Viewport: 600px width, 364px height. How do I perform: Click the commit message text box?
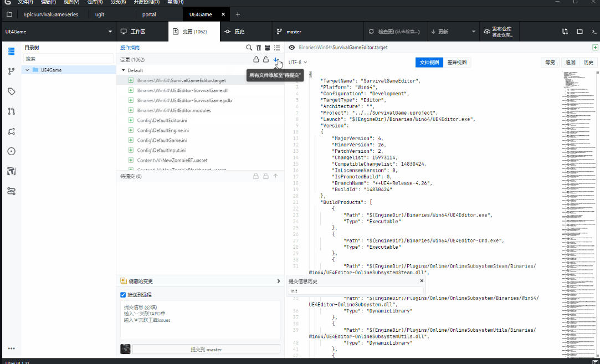click(x=200, y=320)
